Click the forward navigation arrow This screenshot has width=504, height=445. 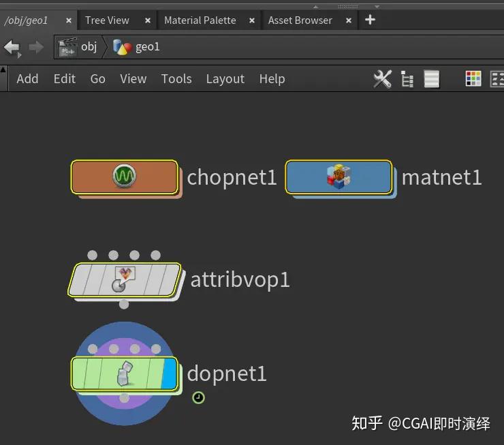(x=36, y=47)
